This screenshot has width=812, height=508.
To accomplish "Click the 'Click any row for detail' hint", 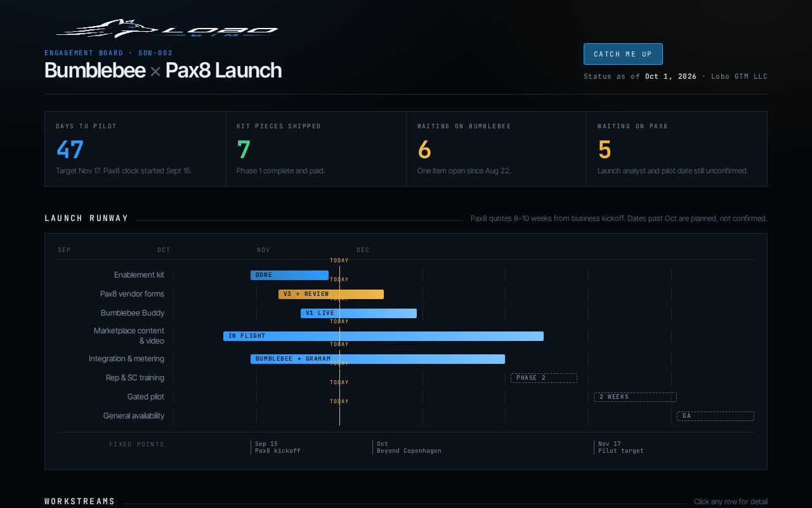I will 731,502.
